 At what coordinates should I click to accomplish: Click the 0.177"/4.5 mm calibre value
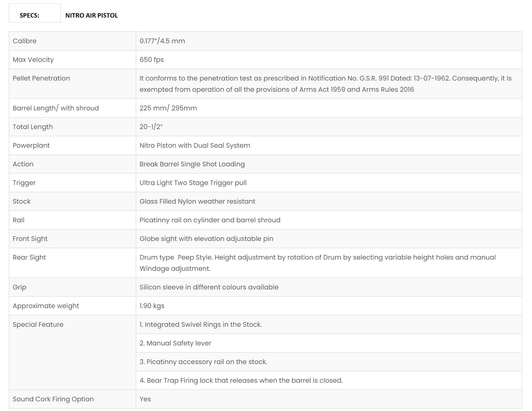click(162, 41)
